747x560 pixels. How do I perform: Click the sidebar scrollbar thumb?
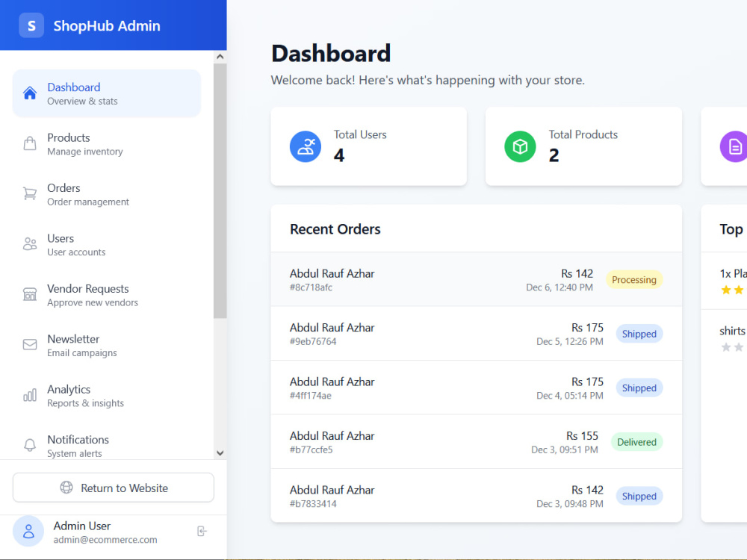[x=220, y=190]
